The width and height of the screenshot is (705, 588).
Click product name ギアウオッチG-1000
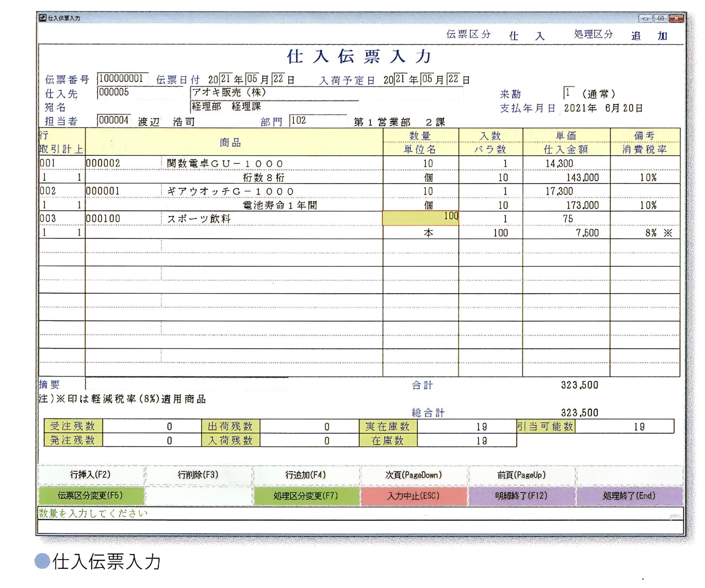(230, 191)
